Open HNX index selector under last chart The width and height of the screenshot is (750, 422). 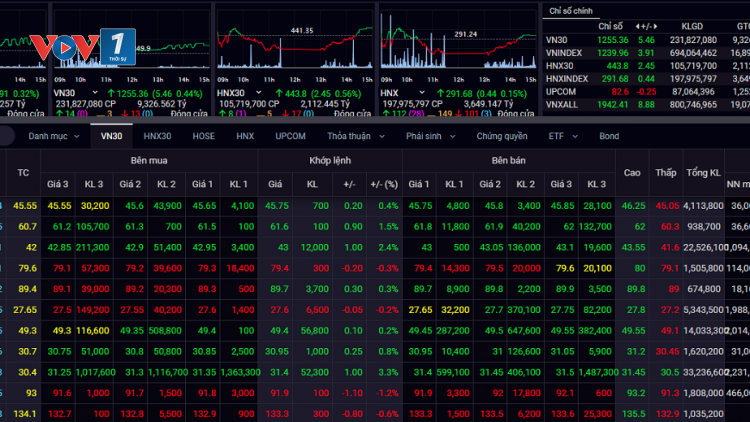click(x=422, y=93)
